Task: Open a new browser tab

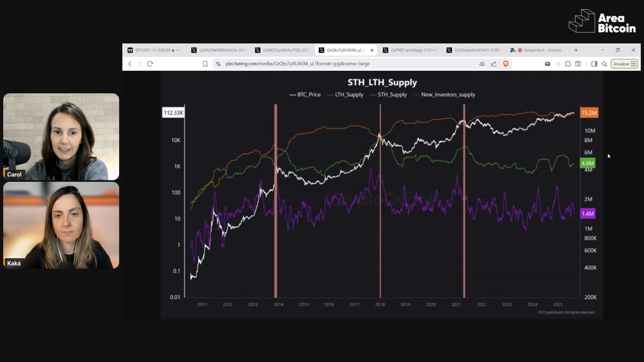Action: [x=576, y=50]
